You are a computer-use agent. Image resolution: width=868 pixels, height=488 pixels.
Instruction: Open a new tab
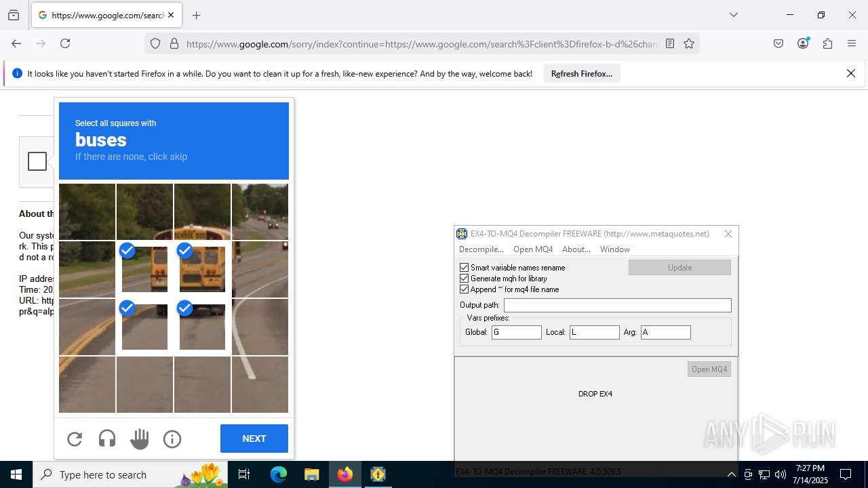[196, 15]
